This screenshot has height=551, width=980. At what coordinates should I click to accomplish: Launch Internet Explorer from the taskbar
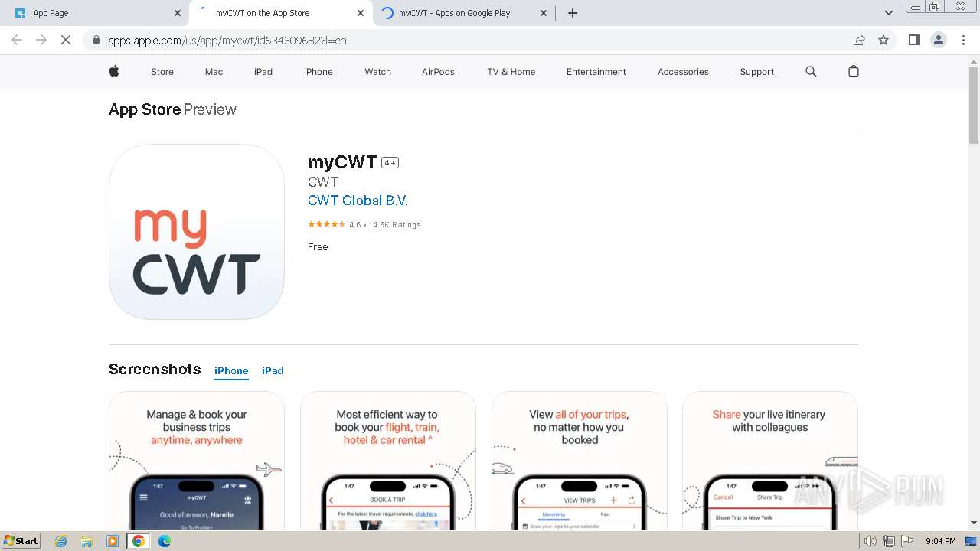click(61, 541)
